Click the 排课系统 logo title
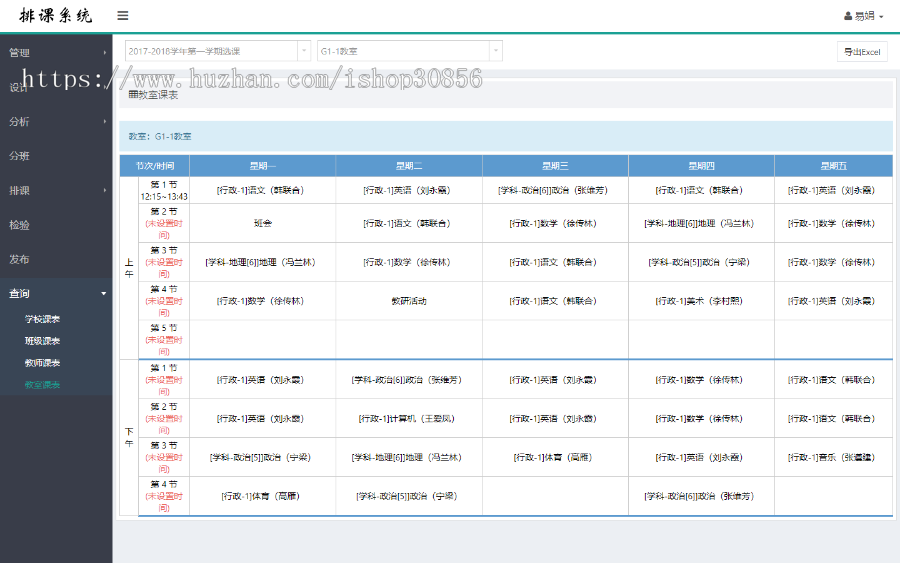 tap(55, 16)
